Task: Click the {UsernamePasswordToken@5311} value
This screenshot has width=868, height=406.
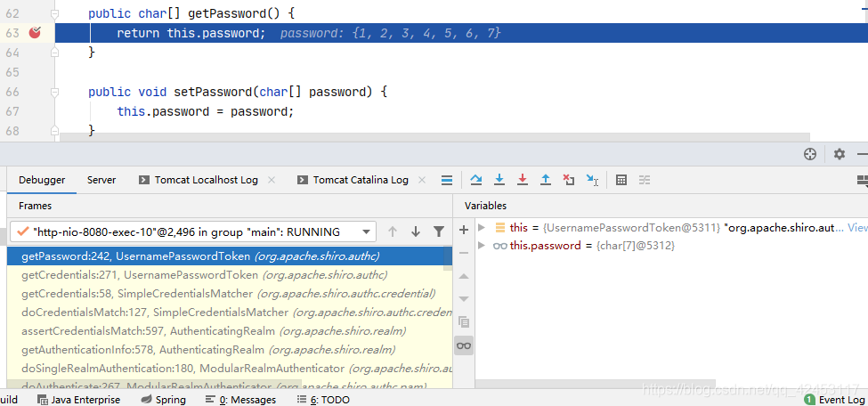Action: click(631, 227)
